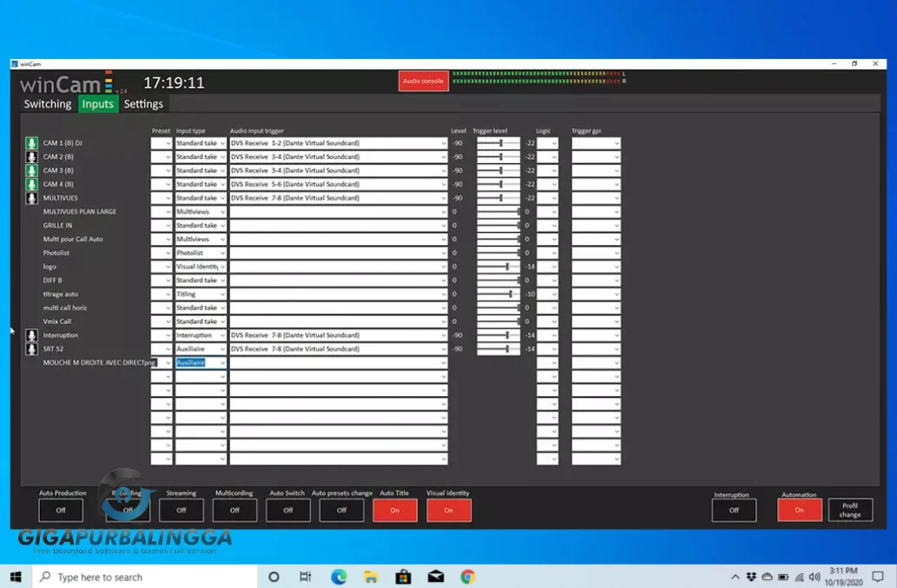Open the Logic dropdown for CAM 1 row

[547, 142]
